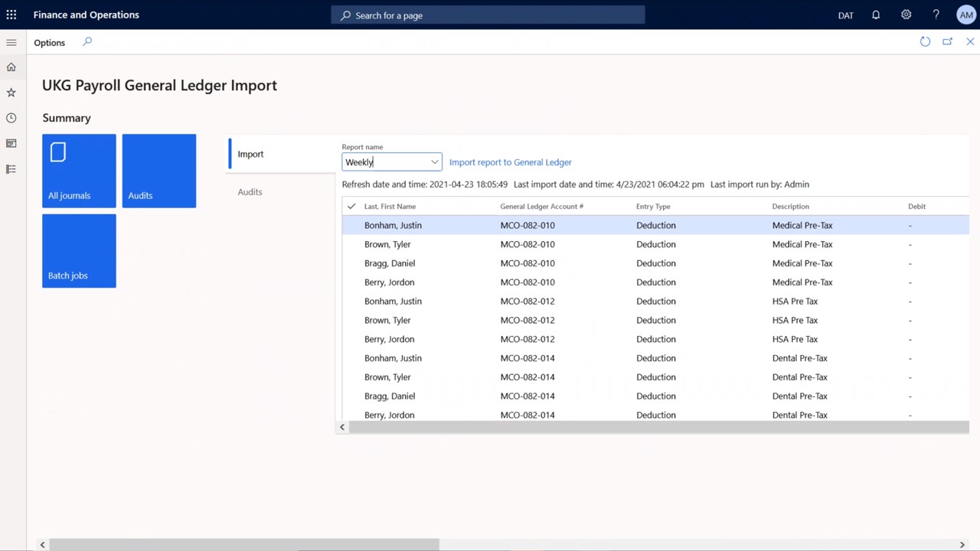Click Medical Pre-Tax description for Brown, Tyler
Viewport: 980px width, 551px height.
point(802,245)
